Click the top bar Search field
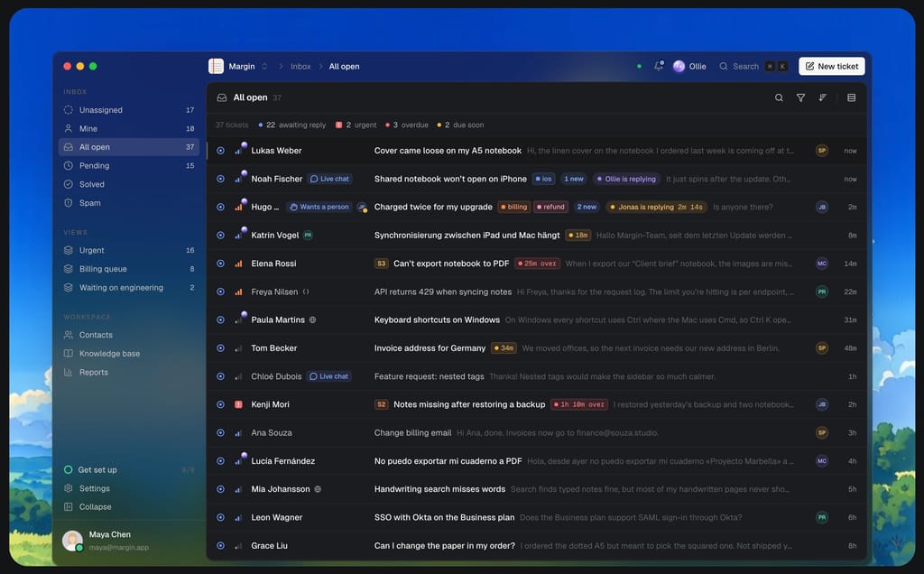This screenshot has width=924, height=574. (753, 66)
